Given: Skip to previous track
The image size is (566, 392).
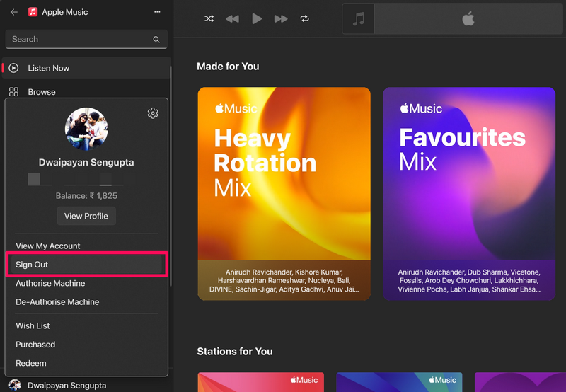Looking at the screenshot, I should click(233, 19).
